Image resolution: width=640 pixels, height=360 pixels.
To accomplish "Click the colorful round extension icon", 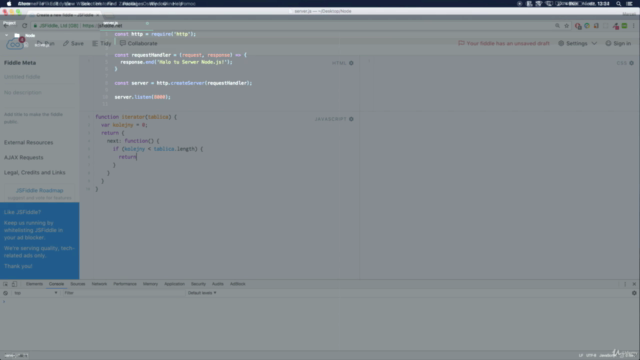I will (x=587, y=26).
